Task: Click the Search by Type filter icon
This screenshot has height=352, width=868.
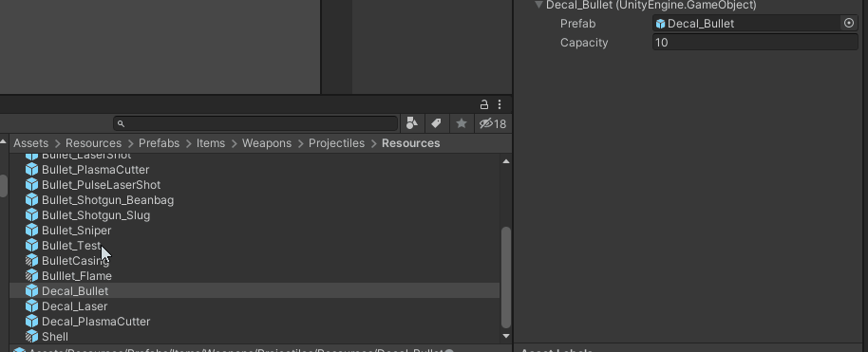Action: (x=412, y=123)
